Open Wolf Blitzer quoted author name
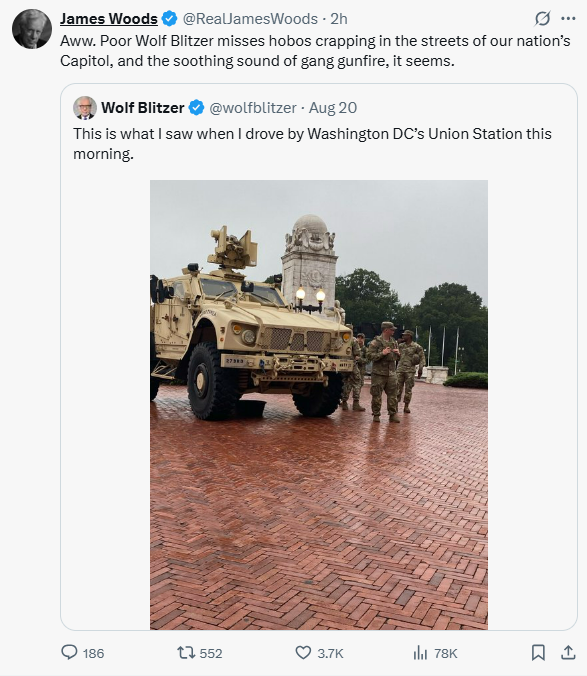587x676 pixels. 143,107
